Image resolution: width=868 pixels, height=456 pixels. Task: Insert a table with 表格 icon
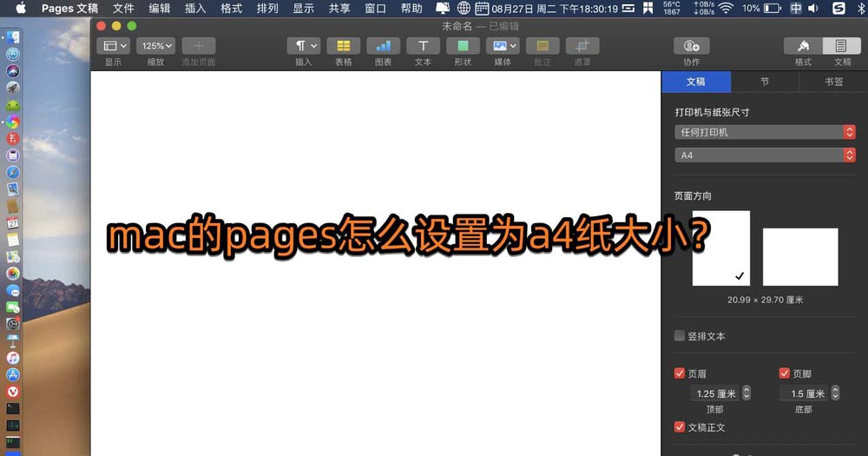tap(343, 46)
